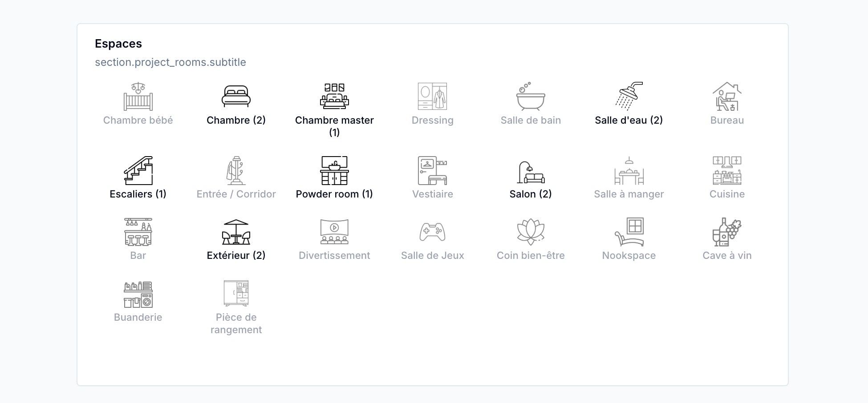Click the Extérieur patio umbrella icon
This screenshot has width=868, height=403.
(x=236, y=232)
